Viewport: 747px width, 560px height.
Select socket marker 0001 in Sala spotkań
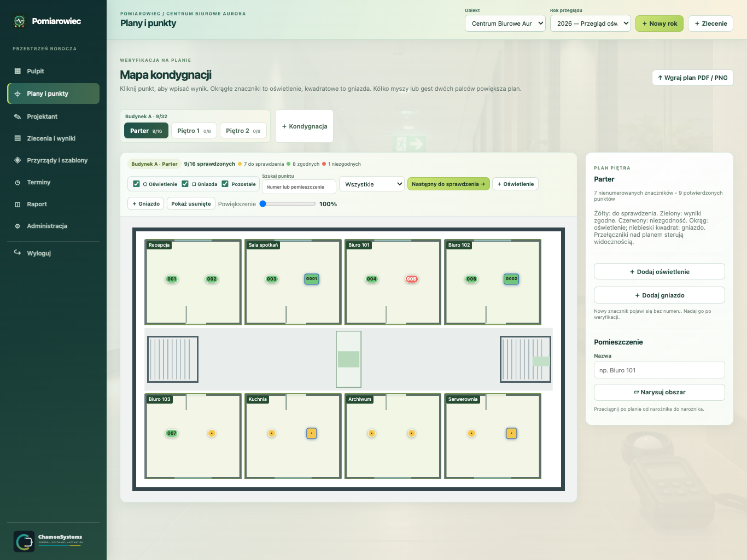[x=312, y=279]
